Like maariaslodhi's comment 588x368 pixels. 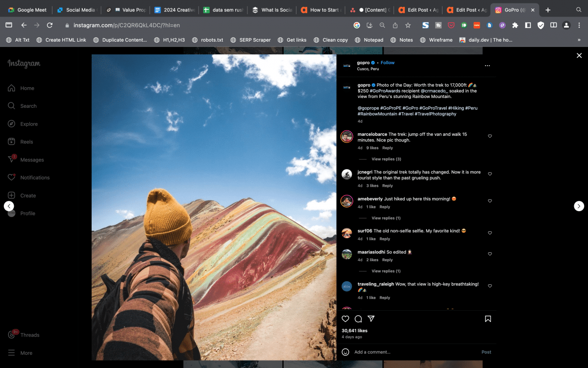[490, 254]
